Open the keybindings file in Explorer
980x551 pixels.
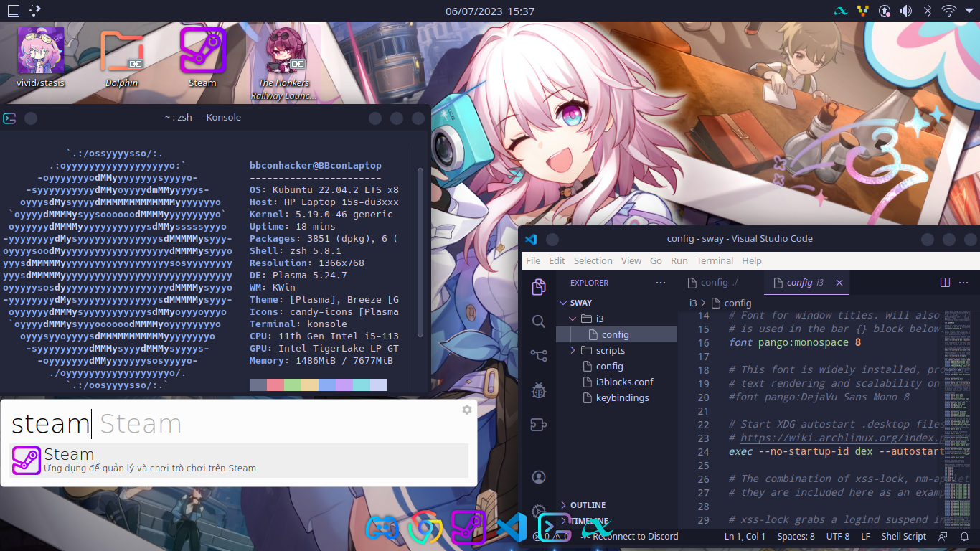pos(617,397)
